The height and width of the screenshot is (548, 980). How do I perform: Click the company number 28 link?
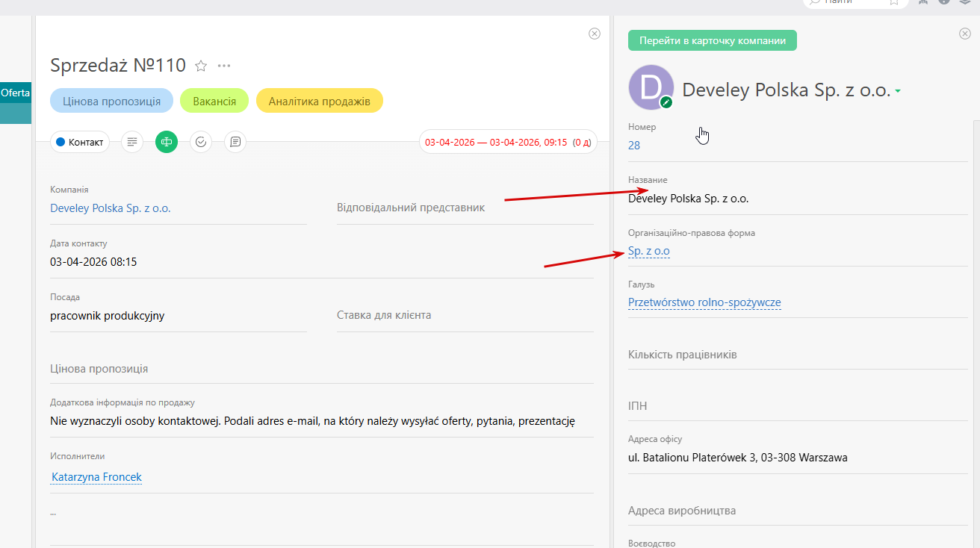tap(634, 146)
